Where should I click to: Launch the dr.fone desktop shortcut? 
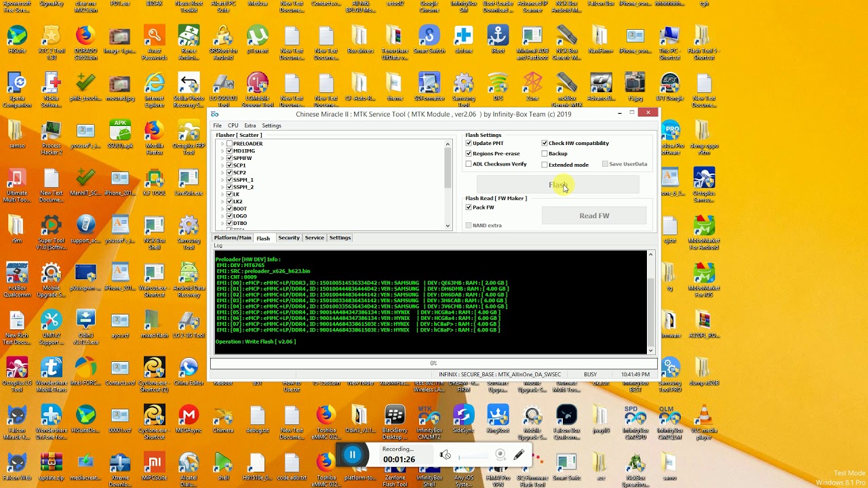coord(464,39)
